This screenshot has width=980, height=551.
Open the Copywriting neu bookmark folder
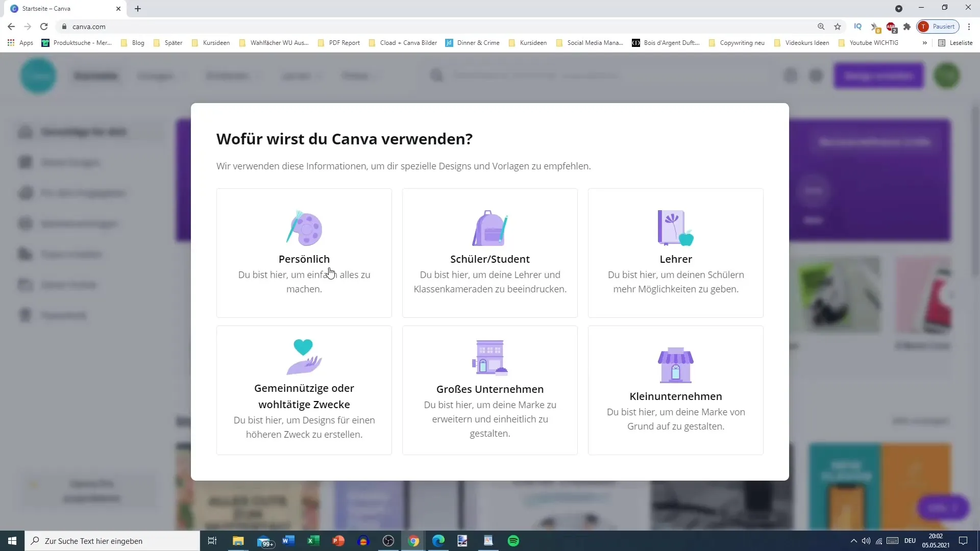pyautogui.click(x=737, y=43)
